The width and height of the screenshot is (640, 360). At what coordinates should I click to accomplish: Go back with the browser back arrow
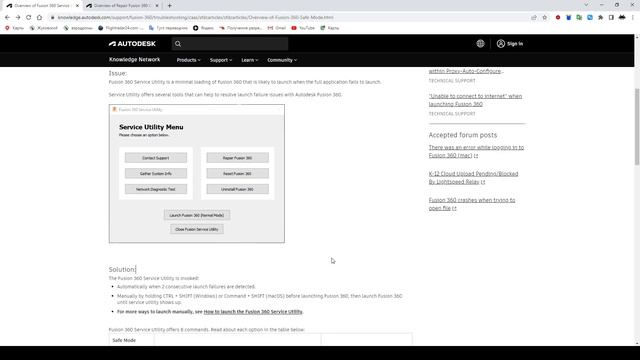pyautogui.click(x=7, y=18)
